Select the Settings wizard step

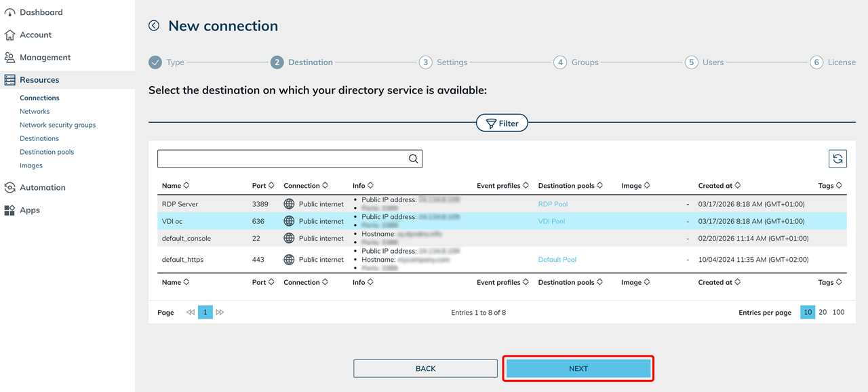click(443, 62)
